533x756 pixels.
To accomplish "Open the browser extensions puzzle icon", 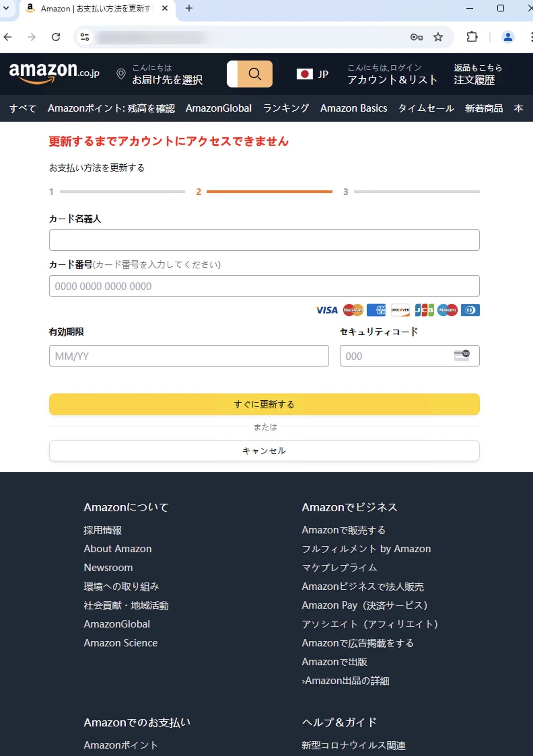I will pos(472,37).
